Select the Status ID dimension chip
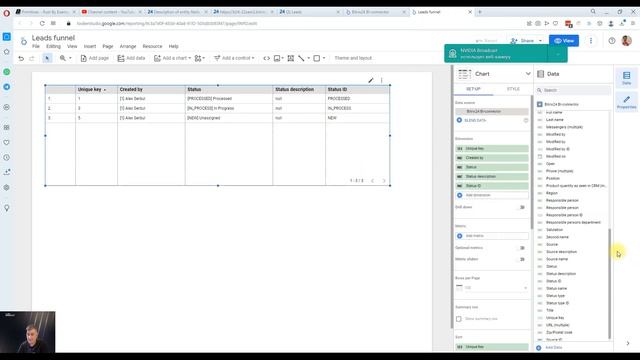The width and height of the screenshot is (640, 360). pyautogui.click(x=492, y=186)
